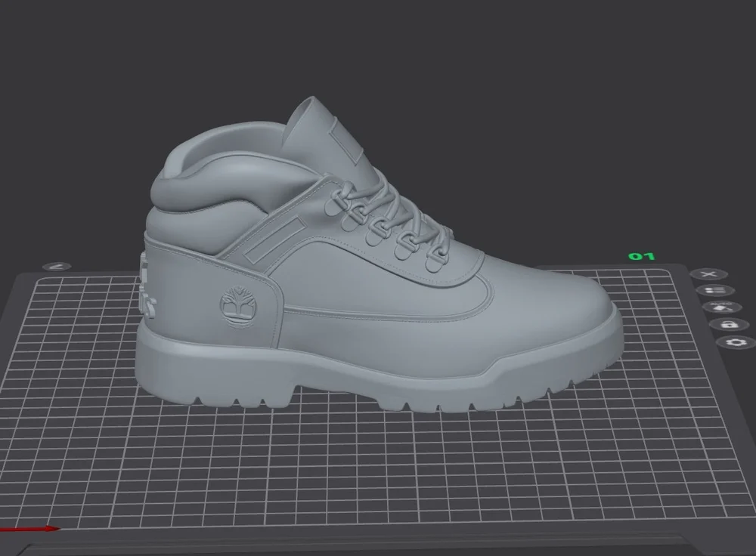Image resolution: width=756 pixels, height=556 pixels.
Task: Select the stacked-list layers icon
Action: point(716,290)
